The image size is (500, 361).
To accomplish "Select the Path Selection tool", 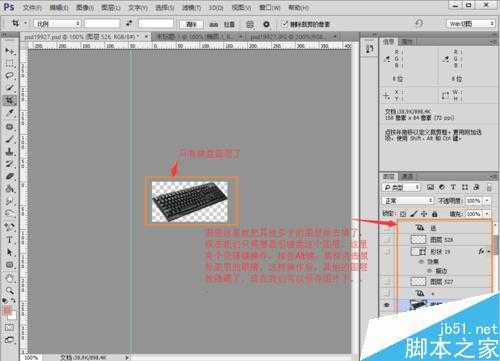I will click(9, 252).
